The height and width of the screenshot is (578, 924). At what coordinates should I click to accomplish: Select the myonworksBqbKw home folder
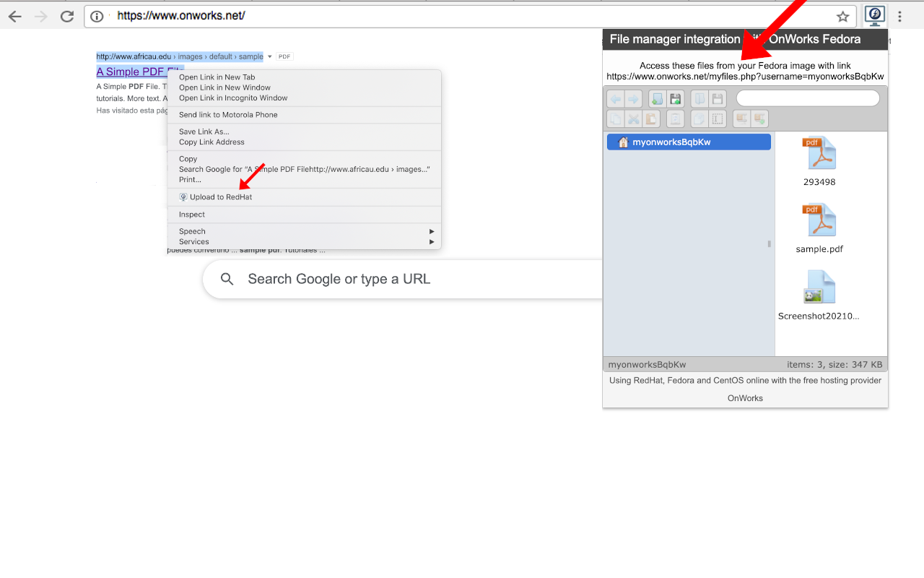(x=689, y=142)
